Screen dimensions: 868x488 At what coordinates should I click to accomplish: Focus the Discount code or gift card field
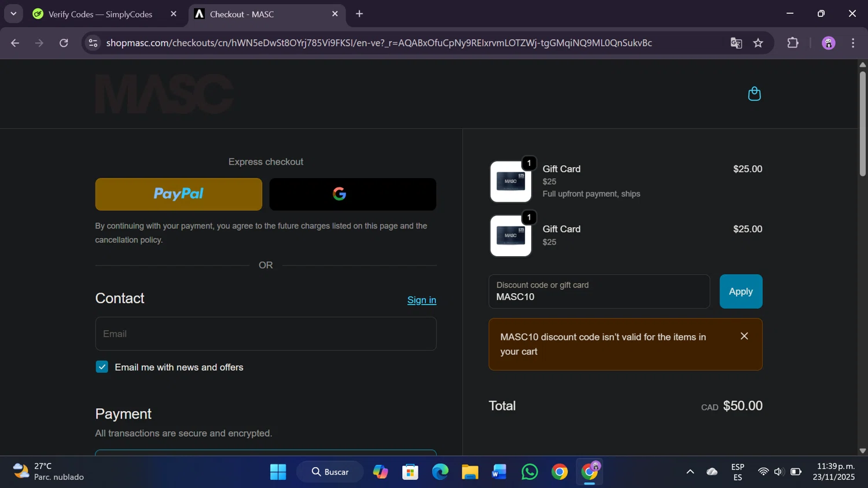pyautogui.click(x=599, y=291)
